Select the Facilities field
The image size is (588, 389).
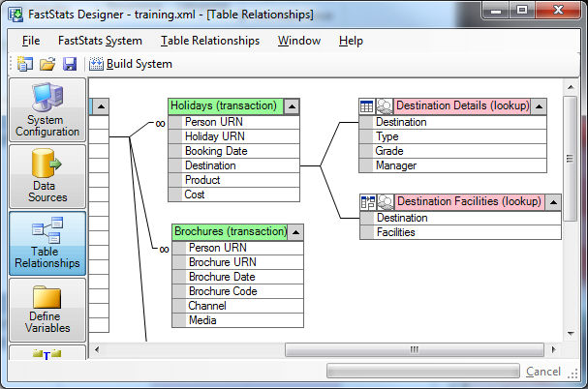click(x=460, y=232)
